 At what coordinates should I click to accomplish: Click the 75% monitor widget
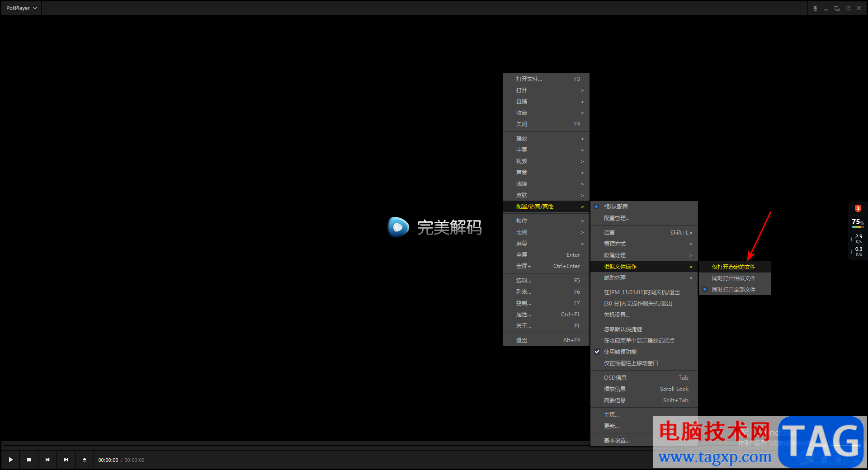pos(858,222)
